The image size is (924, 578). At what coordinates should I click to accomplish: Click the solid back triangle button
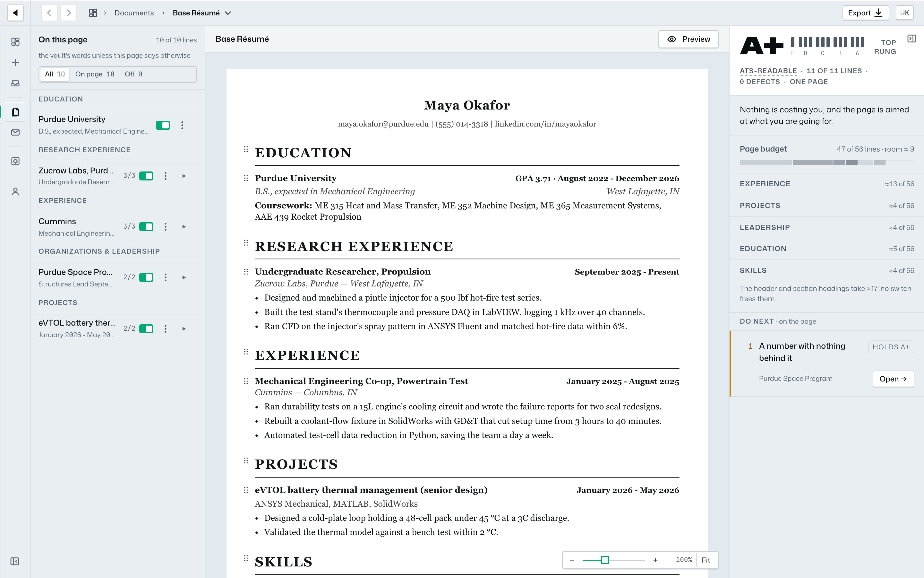pyautogui.click(x=15, y=13)
